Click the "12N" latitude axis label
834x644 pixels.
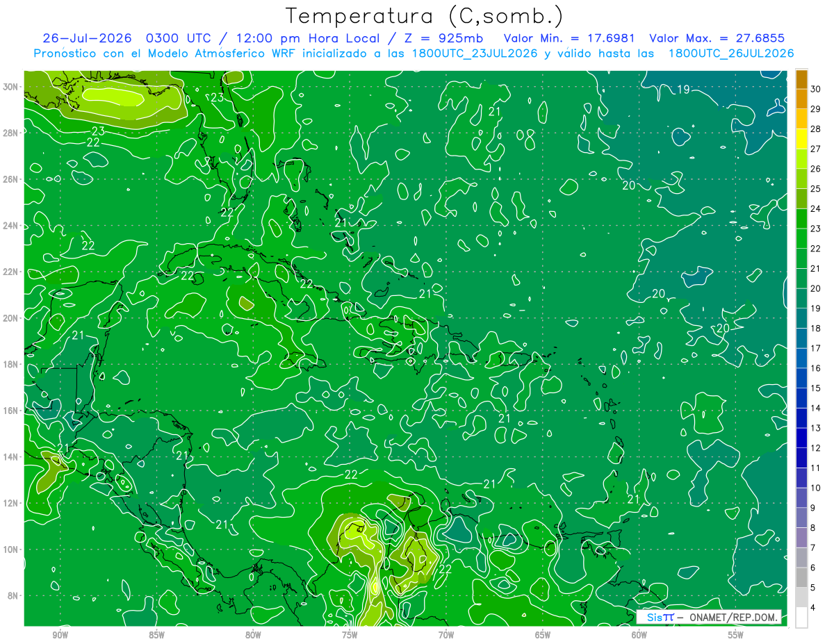pos(12,503)
